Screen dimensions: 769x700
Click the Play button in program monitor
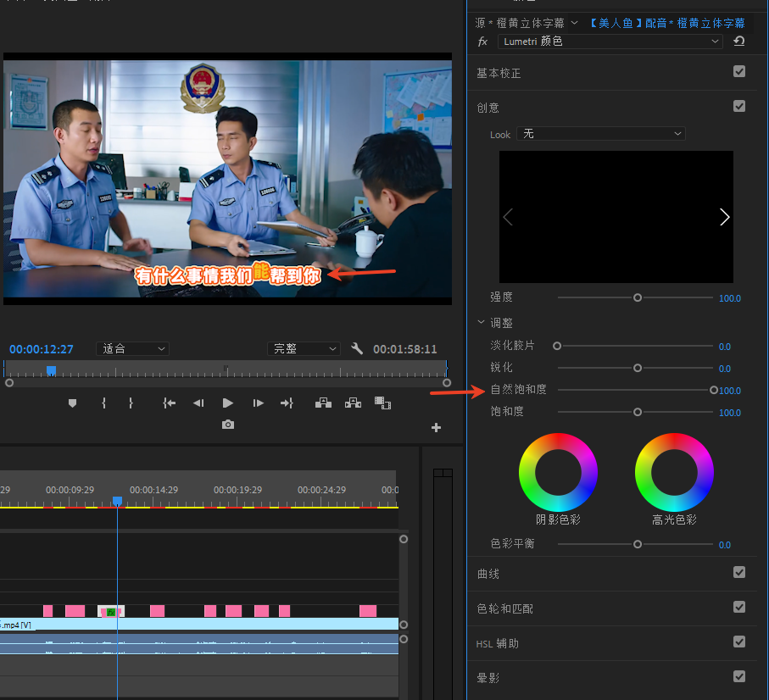point(227,403)
